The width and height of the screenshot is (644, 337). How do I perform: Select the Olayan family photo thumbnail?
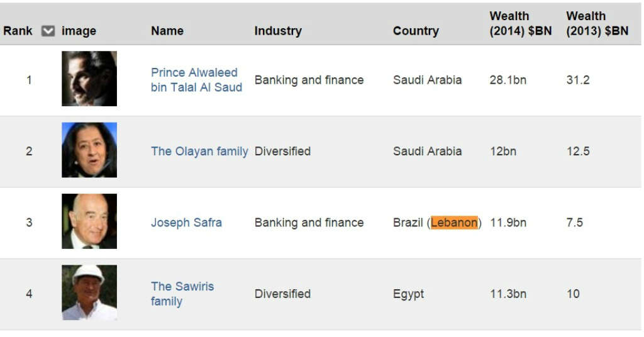click(x=89, y=150)
